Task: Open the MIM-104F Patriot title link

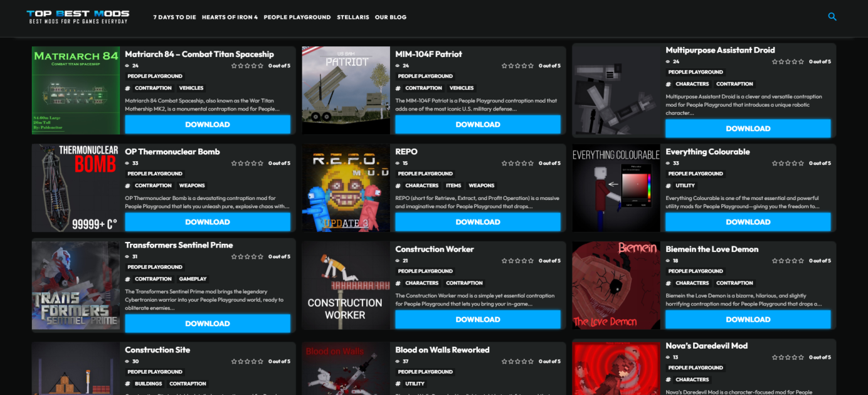Action: point(428,55)
